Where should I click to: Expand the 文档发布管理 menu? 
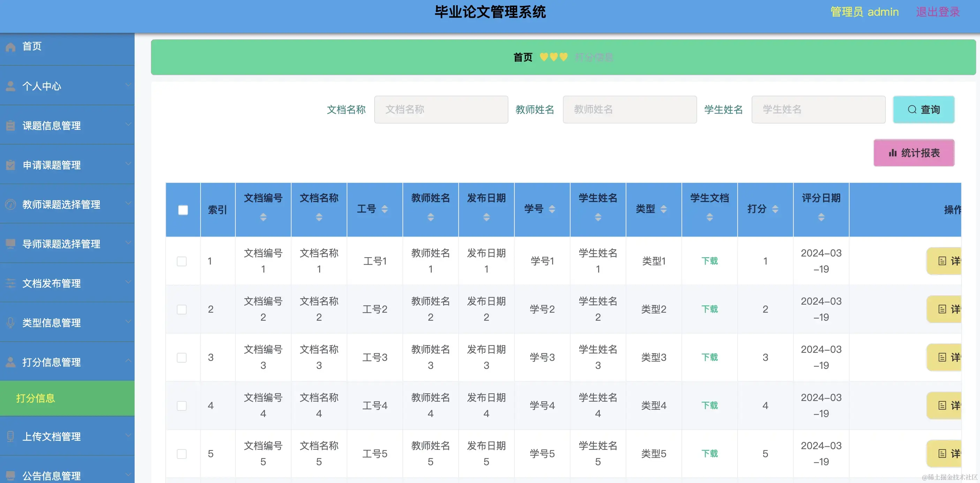[x=52, y=283]
